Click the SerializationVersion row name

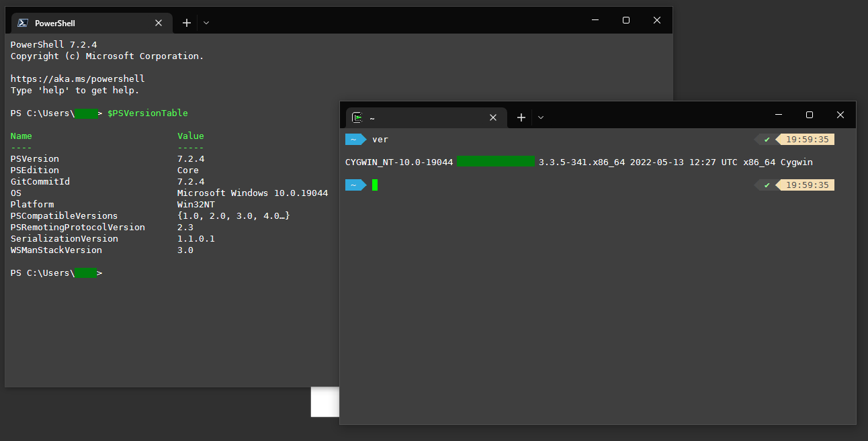[x=64, y=238]
